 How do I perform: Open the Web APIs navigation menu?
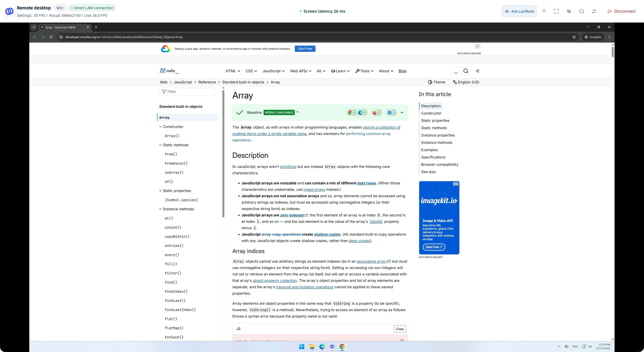(x=301, y=71)
